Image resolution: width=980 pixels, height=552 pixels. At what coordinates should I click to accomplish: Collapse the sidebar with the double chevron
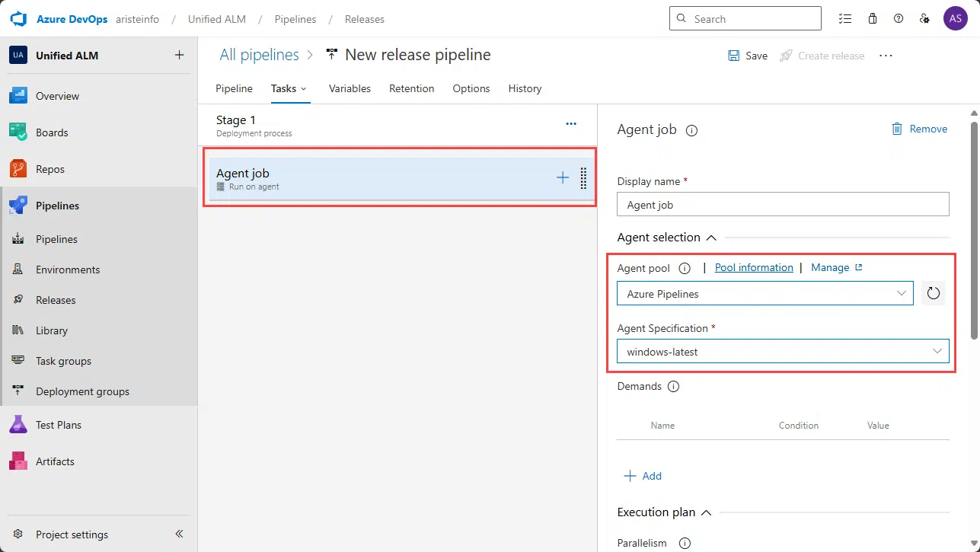pos(179,534)
